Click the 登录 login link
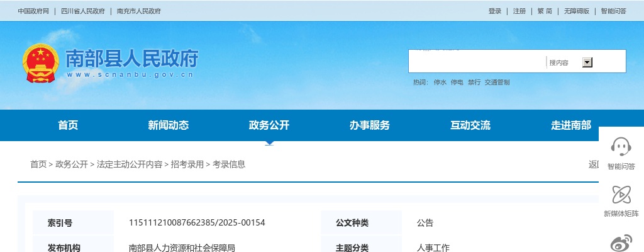644x252 pixels. point(495,11)
